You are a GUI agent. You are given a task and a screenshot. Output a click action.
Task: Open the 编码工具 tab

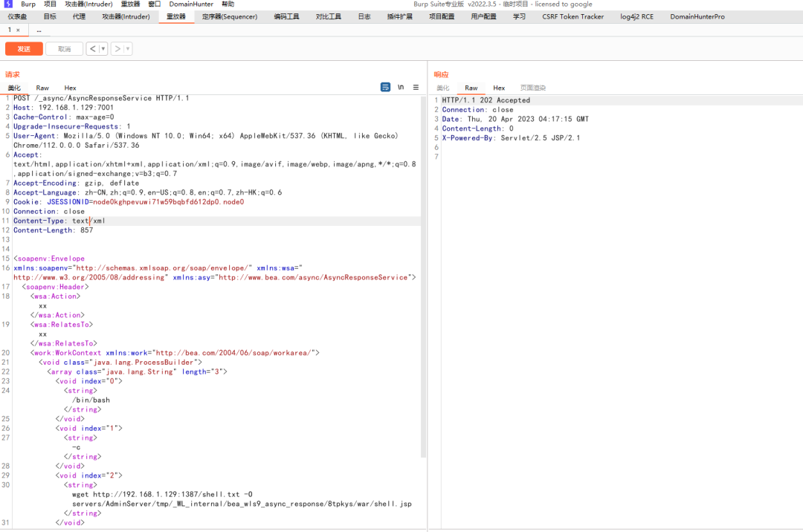tap(286, 17)
